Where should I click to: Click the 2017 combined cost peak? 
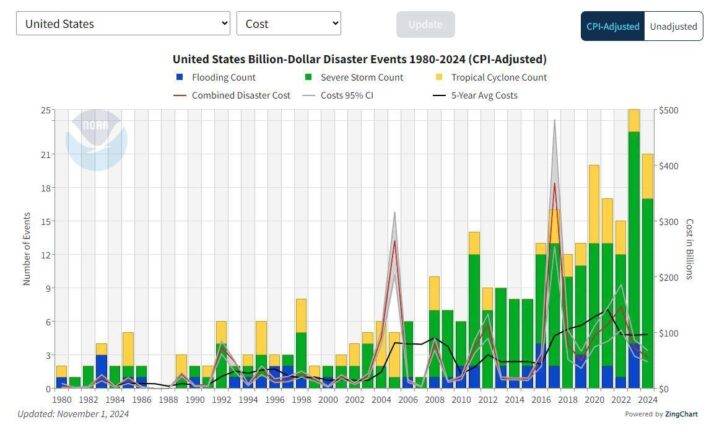click(554, 183)
